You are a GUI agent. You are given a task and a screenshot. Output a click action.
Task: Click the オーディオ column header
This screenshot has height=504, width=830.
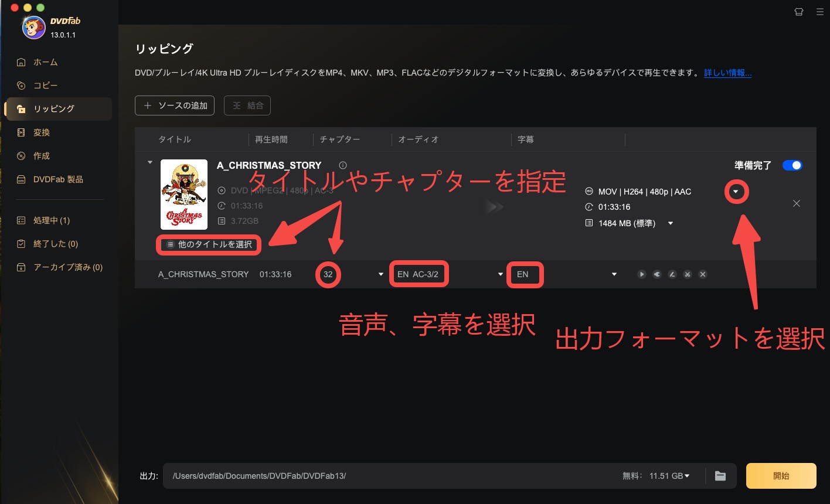419,139
